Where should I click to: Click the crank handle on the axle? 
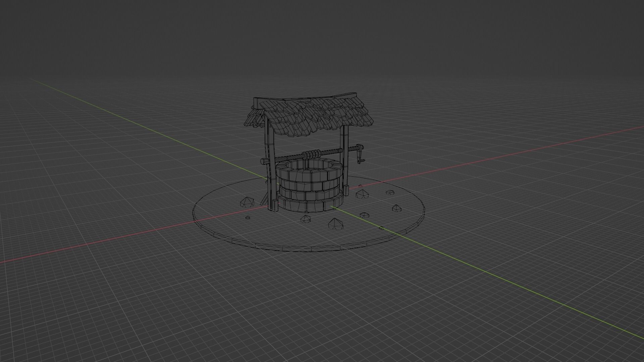coord(360,154)
